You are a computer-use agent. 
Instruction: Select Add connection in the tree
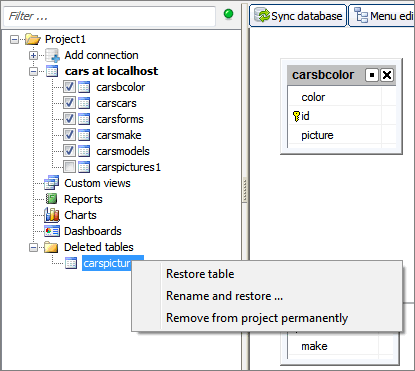coord(101,55)
